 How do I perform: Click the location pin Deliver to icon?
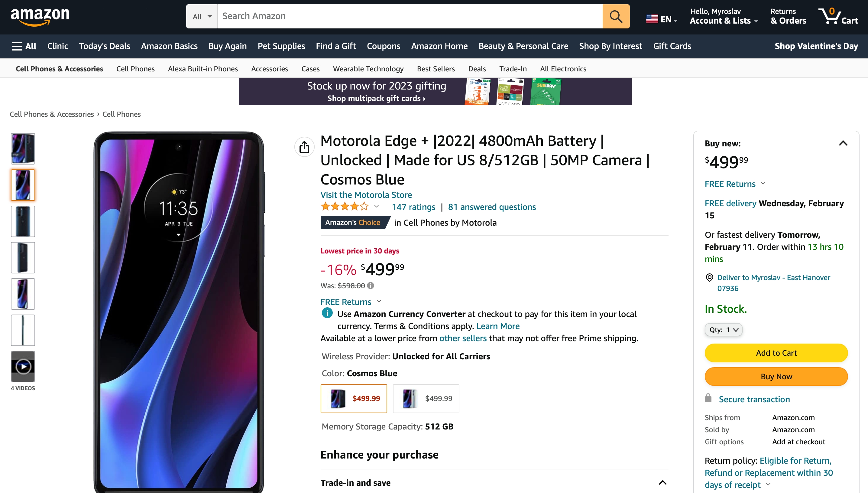tap(709, 278)
